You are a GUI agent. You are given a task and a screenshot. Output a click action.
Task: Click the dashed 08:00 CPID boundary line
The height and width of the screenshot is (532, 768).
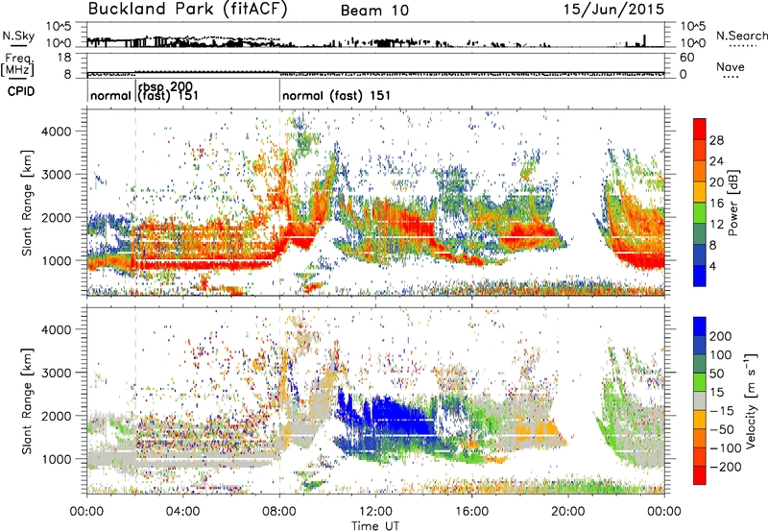[279, 201]
